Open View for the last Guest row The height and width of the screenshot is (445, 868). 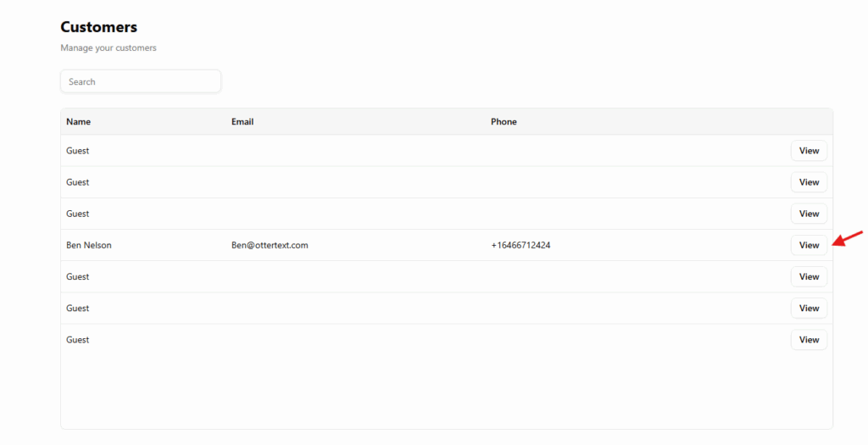point(809,340)
